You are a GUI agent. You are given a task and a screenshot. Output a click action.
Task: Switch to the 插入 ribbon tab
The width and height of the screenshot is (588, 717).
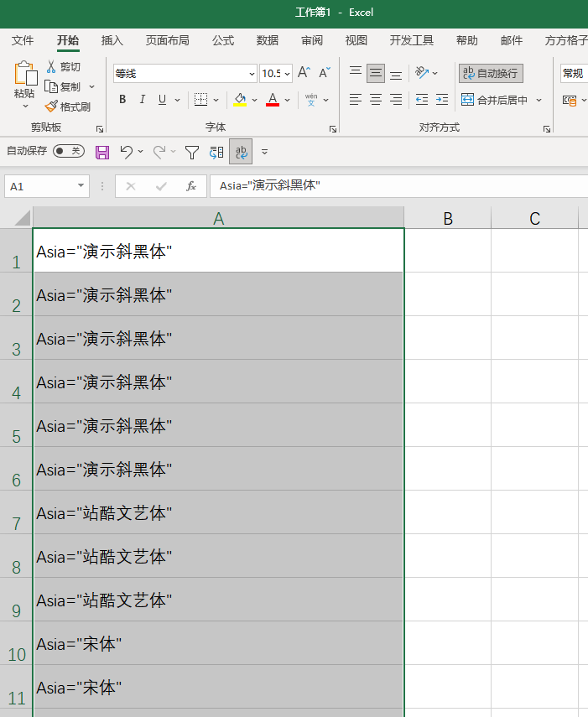pyautogui.click(x=112, y=41)
